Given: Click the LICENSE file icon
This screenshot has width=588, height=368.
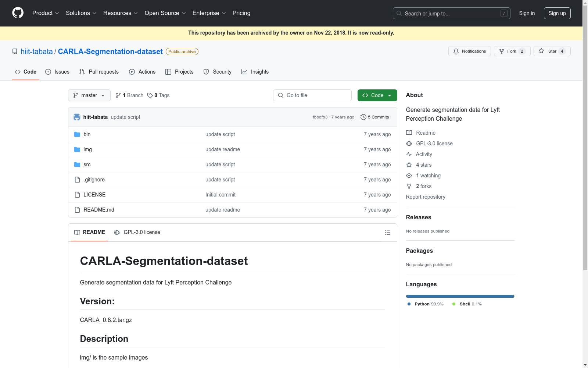Looking at the screenshot, I should click(77, 195).
